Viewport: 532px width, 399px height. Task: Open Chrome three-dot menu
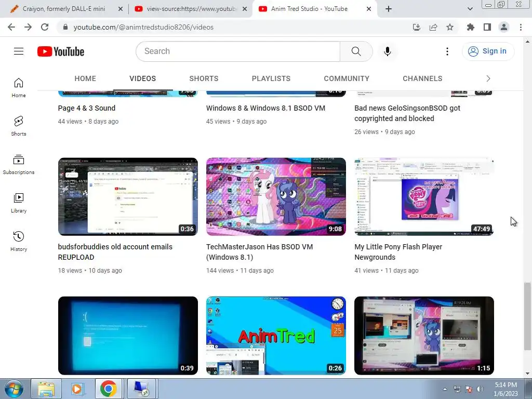[x=521, y=27]
